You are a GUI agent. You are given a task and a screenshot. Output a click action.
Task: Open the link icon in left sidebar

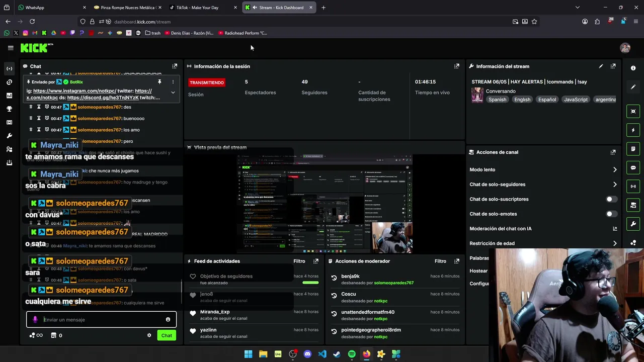pyautogui.click(x=9, y=82)
